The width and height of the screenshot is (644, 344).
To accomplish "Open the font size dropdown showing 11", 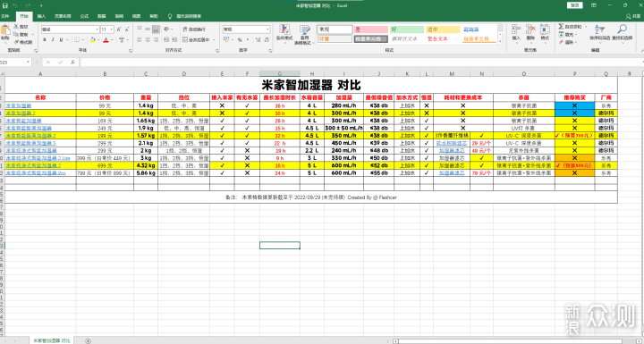I will tap(112, 29).
